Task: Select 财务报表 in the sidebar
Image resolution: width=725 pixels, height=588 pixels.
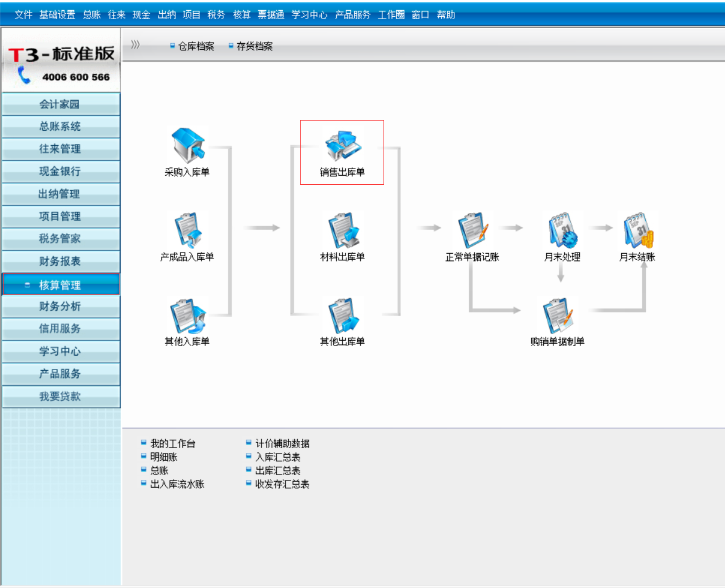Action: pos(60,261)
